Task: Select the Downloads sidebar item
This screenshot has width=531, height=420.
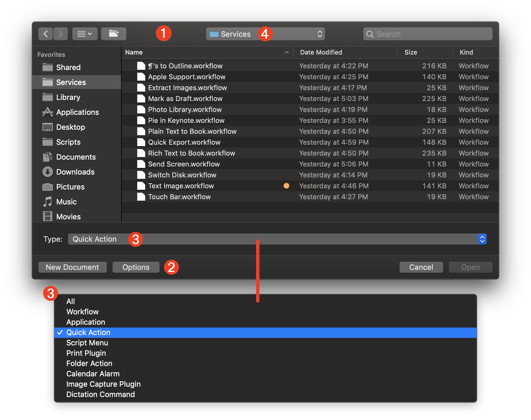Action: click(75, 172)
